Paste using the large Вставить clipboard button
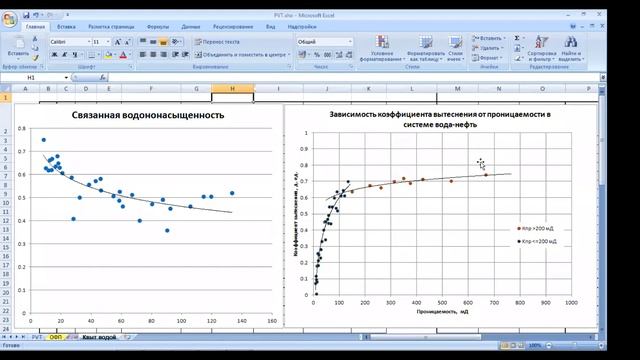The image size is (640, 360). pyautogui.click(x=18, y=47)
